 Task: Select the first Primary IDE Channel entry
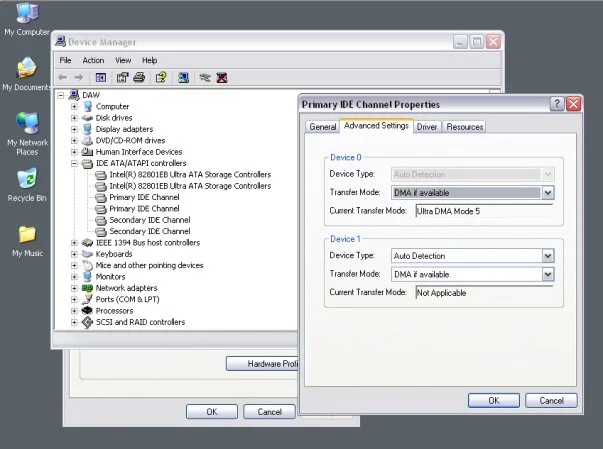tap(144, 197)
